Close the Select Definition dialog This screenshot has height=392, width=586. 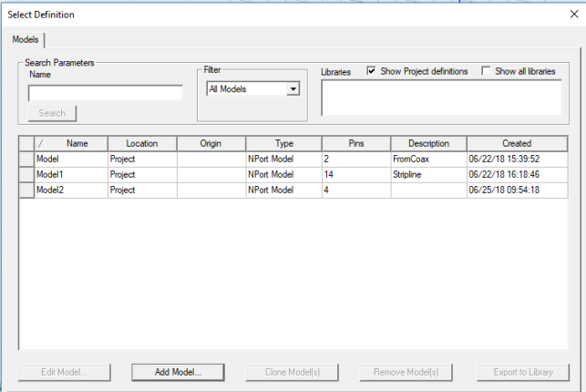571,15
